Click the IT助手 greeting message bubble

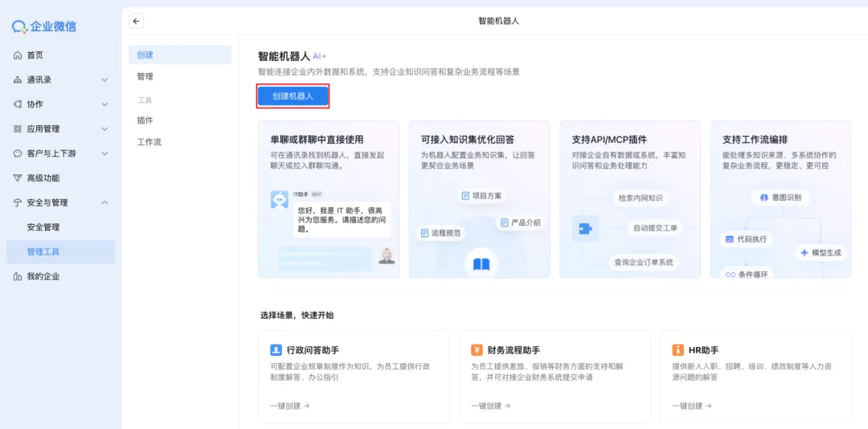[x=342, y=220]
